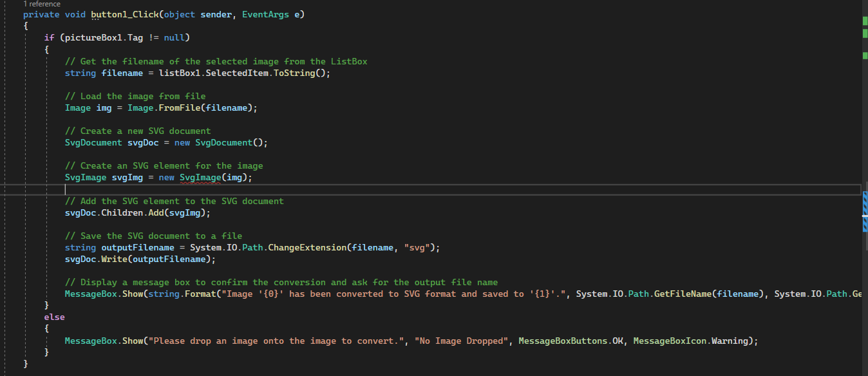Click the blue hatched marker on vertical scrollbar
868x376 pixels.
[x=865, y=212]
